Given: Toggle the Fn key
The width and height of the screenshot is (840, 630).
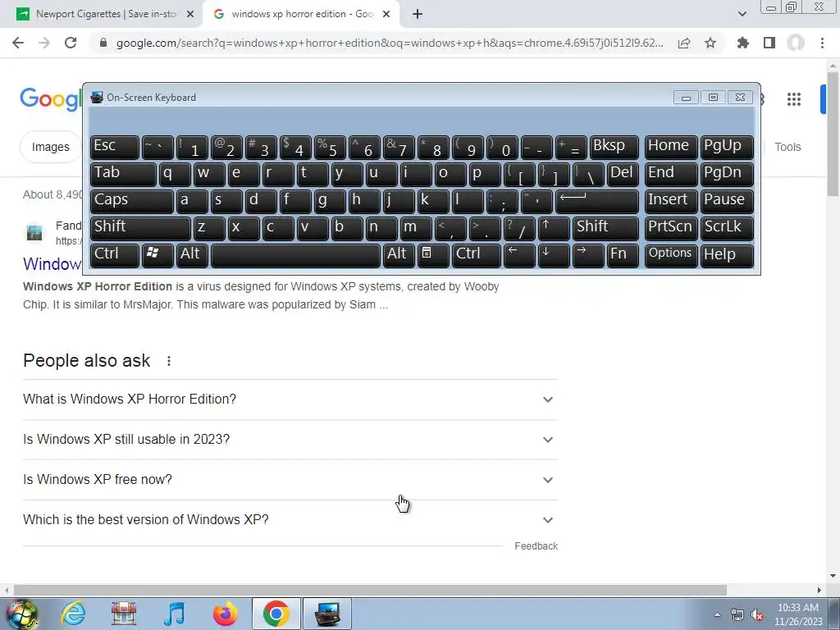Looking at the screenshot, I should 623,255.
